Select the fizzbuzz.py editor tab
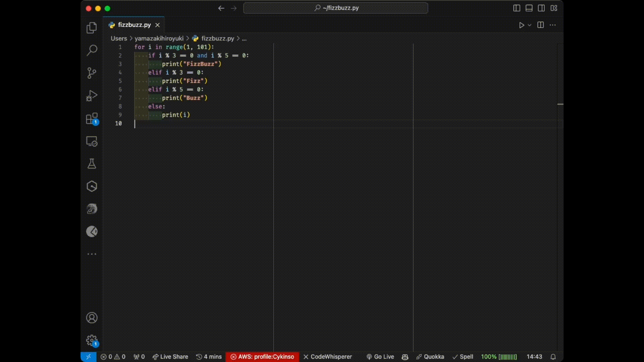Screen dimensions: 644x362 [x=134, y=25]
